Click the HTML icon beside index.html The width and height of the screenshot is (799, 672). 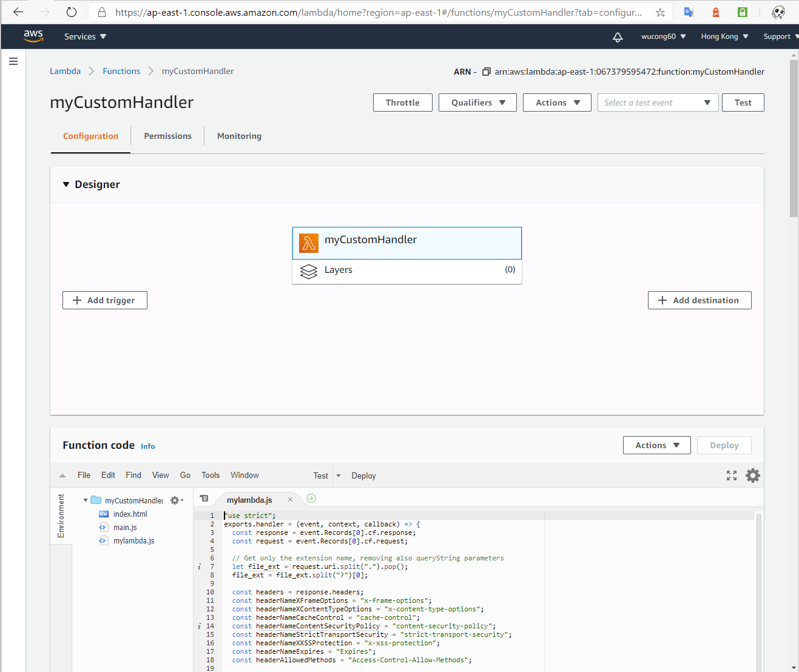click(103, 514)
